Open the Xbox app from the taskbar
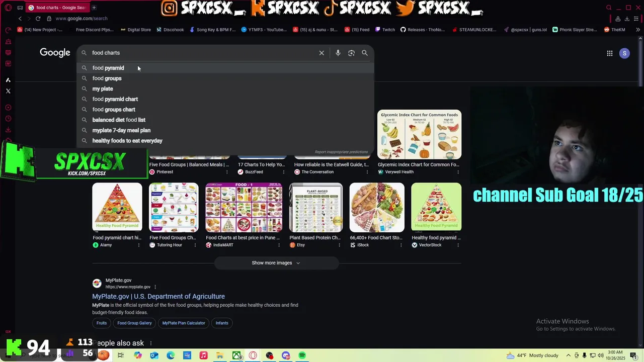This screenshot has width=644, height=362. 236,355
